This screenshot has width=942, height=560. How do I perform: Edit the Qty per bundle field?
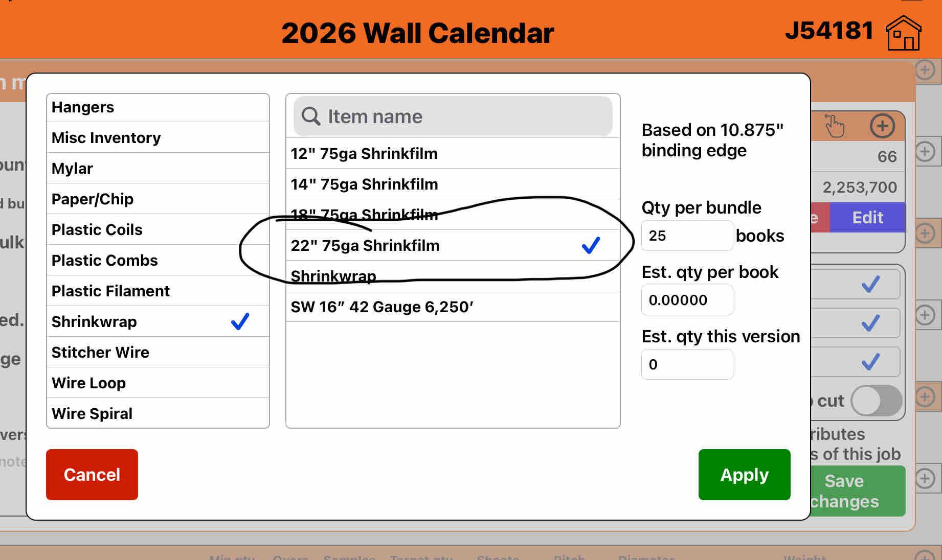[x=687, y=236]
